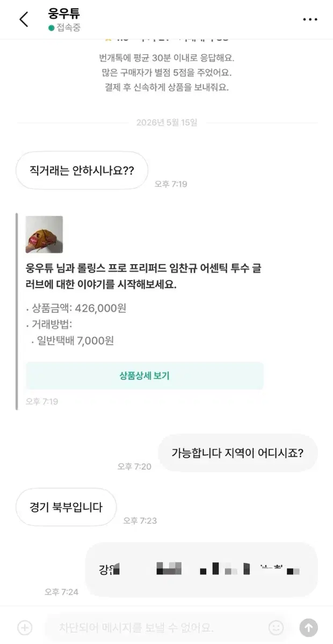Tap the green online status dot
This screenshot has width=333, height=644.
(x=52, y=28)
